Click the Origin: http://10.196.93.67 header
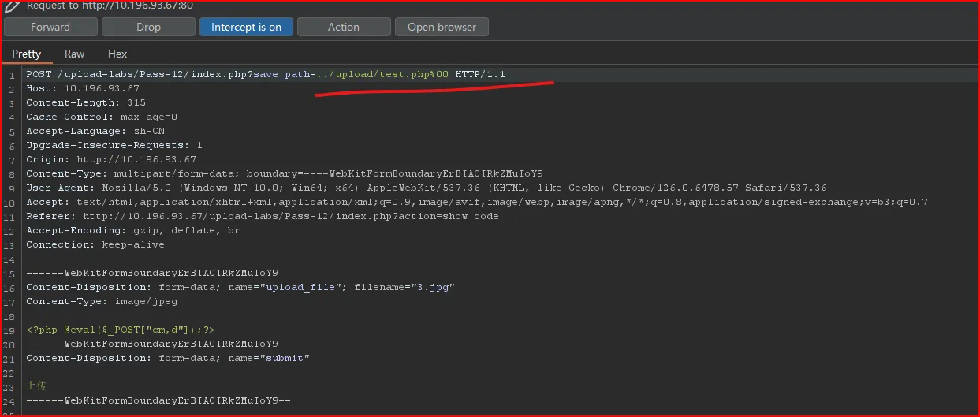The height and width of the screenshot is (417, 980). (111, 159)
